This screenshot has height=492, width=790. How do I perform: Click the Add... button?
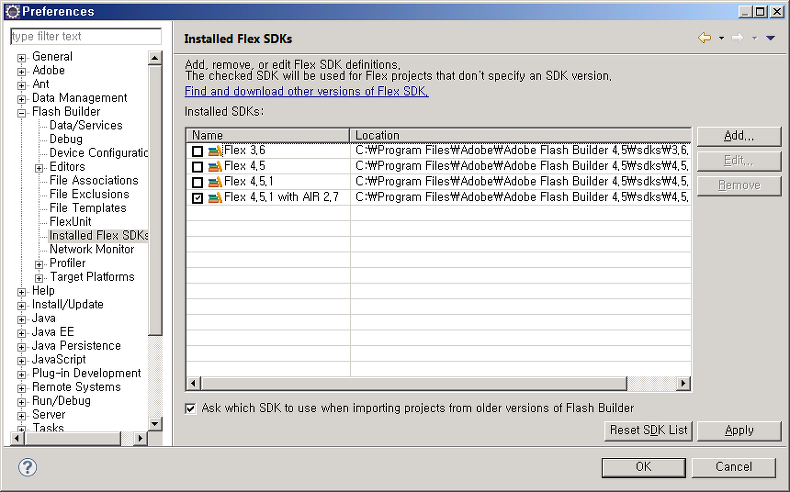click(x=739, y=136)
